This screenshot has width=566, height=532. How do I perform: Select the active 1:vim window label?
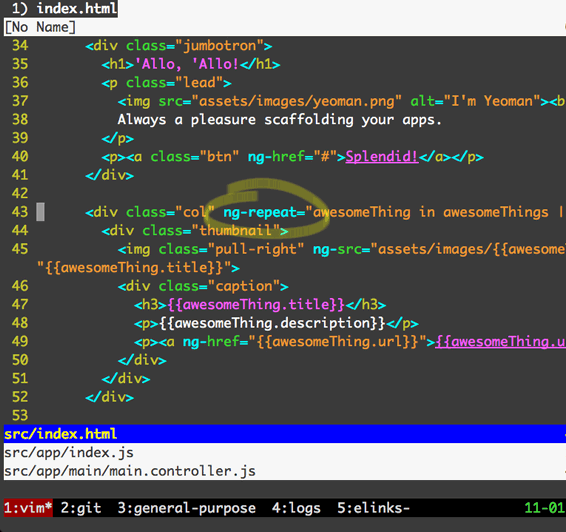28,508
